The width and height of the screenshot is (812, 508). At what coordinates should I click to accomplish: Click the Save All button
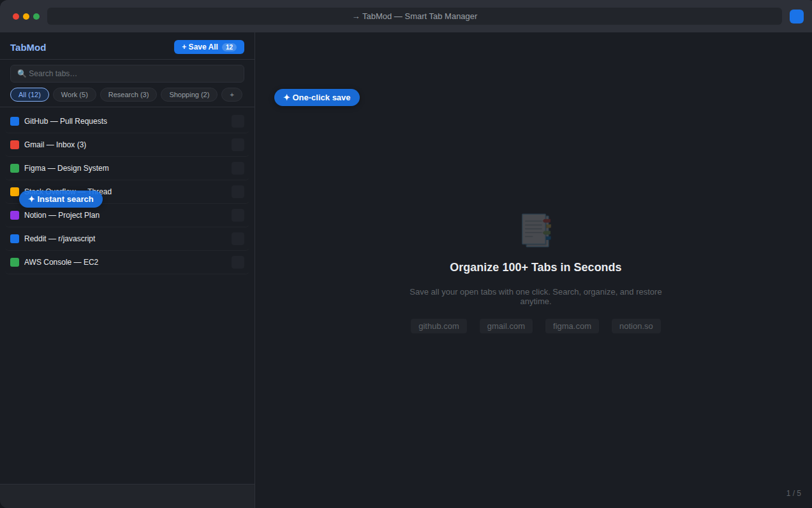(x=209, y=47)
